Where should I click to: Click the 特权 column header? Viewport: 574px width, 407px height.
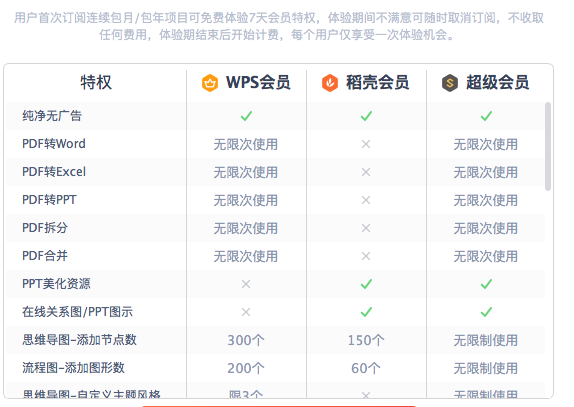[96, 82]
